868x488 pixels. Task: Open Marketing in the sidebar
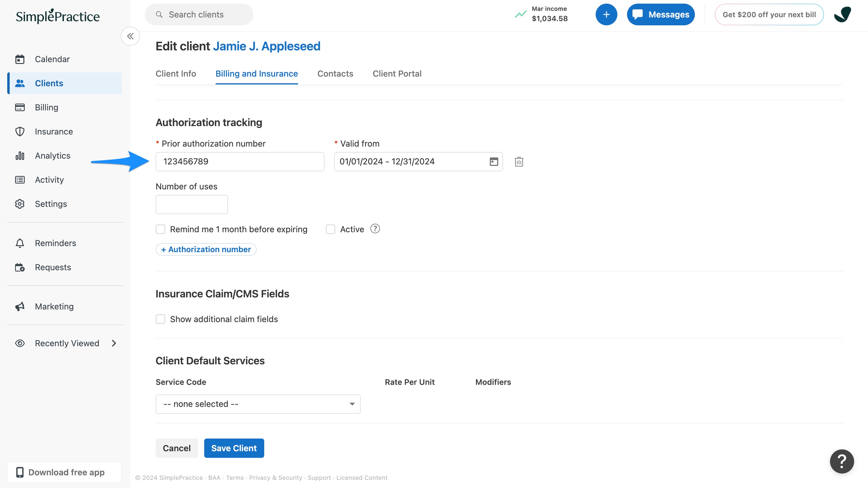(64, 306)
